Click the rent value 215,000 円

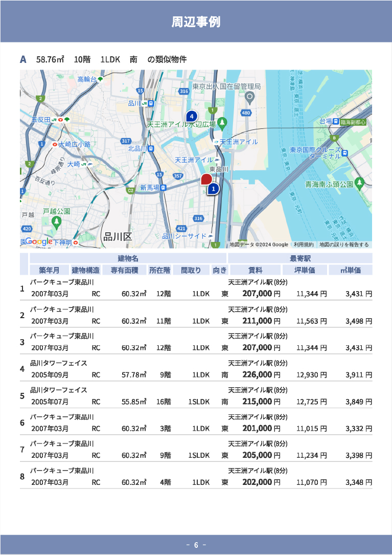tap(262, 402)
